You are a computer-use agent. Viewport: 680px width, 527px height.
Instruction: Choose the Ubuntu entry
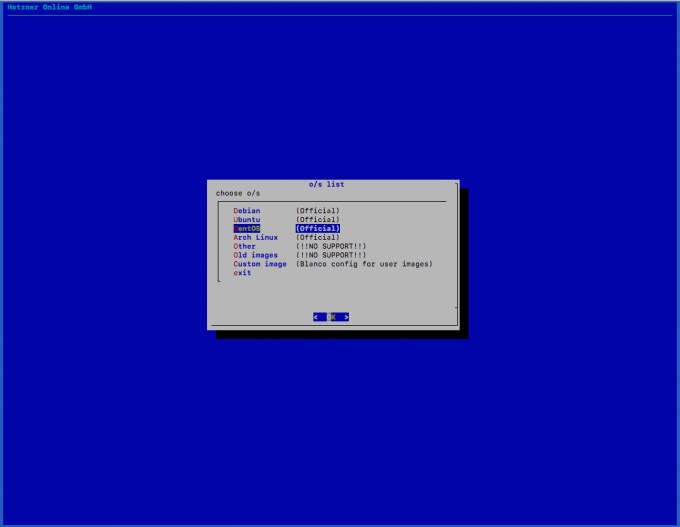tap(247, 220)
